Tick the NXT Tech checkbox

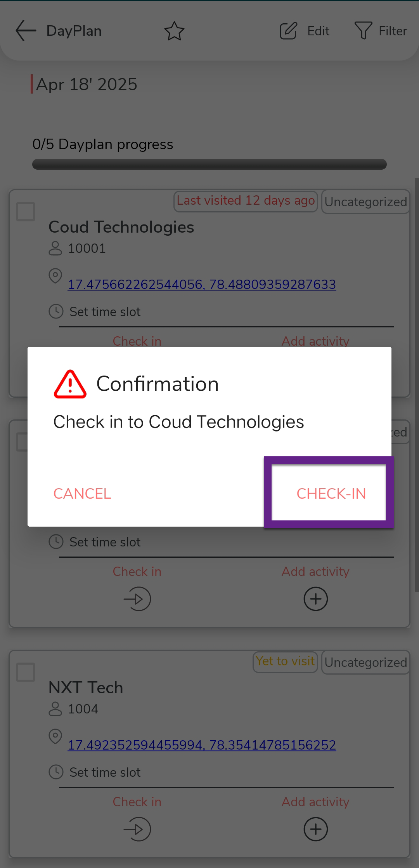click(26, 672)
